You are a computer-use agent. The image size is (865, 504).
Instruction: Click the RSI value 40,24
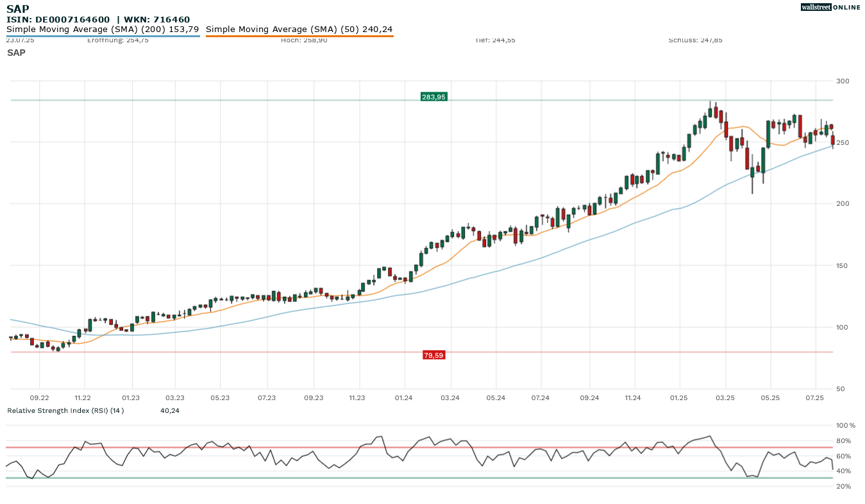(x=170, y=410)
